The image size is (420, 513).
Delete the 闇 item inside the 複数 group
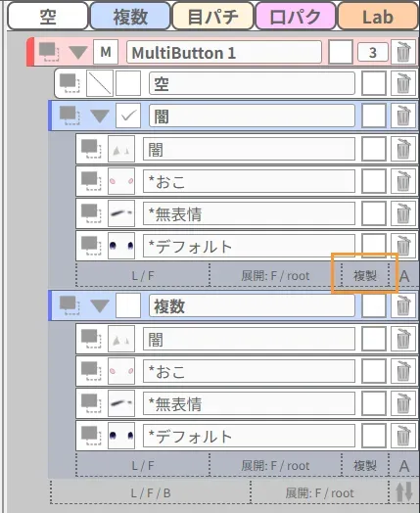coord(403,339)
